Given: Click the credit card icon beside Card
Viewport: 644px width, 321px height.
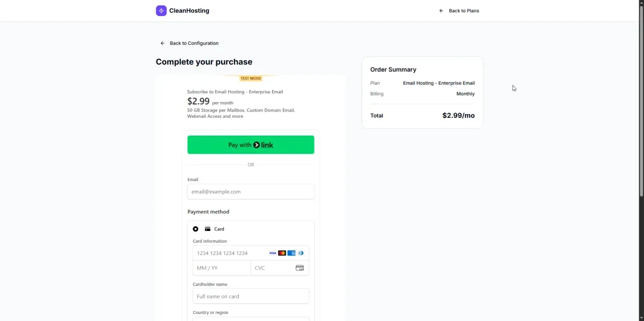Looking at the screenshot, I should (208, 229).
